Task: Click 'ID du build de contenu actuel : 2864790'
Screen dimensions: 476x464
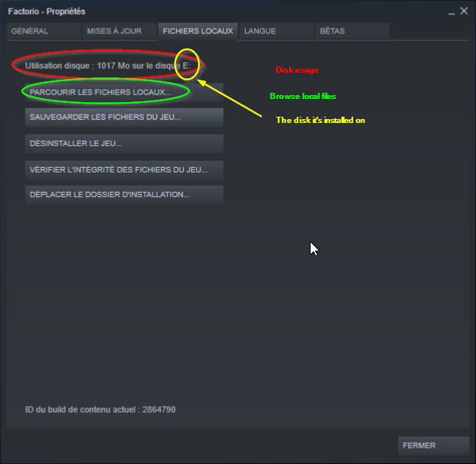Action: (x=100, y=410)
